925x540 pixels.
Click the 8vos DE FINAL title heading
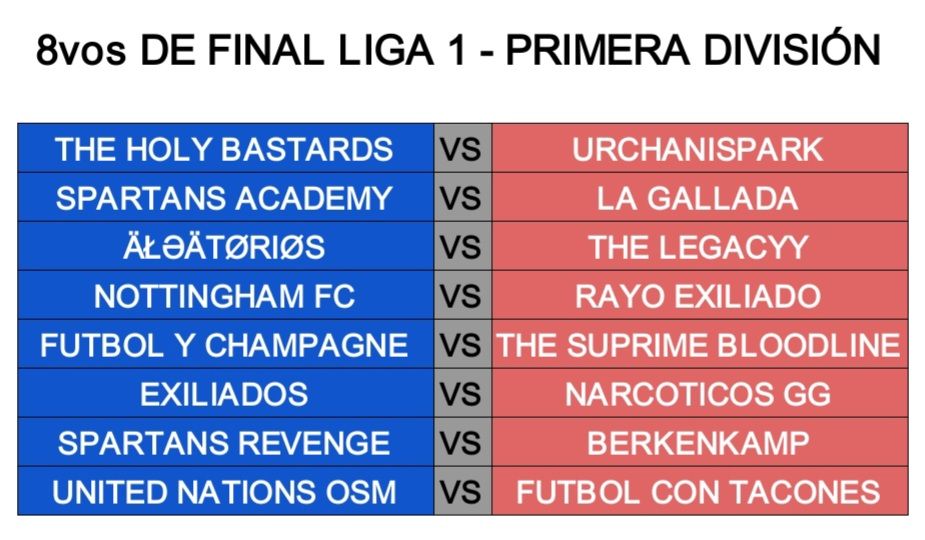click(x=458, y=48)
